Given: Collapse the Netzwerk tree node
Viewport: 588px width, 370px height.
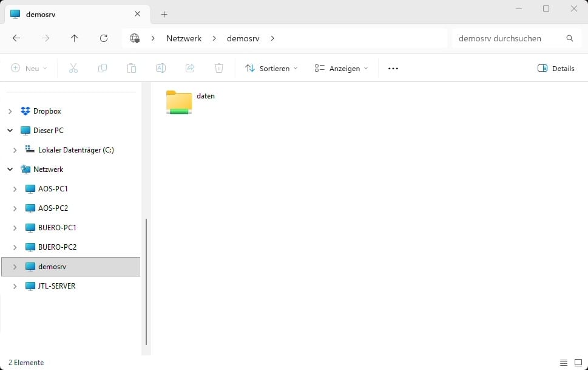Looking at the screenshot, I should click(x=10, y=170).
